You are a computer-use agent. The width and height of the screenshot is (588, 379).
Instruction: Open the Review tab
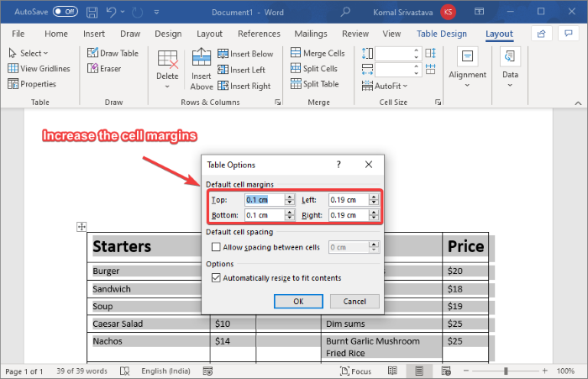point(355,34)
